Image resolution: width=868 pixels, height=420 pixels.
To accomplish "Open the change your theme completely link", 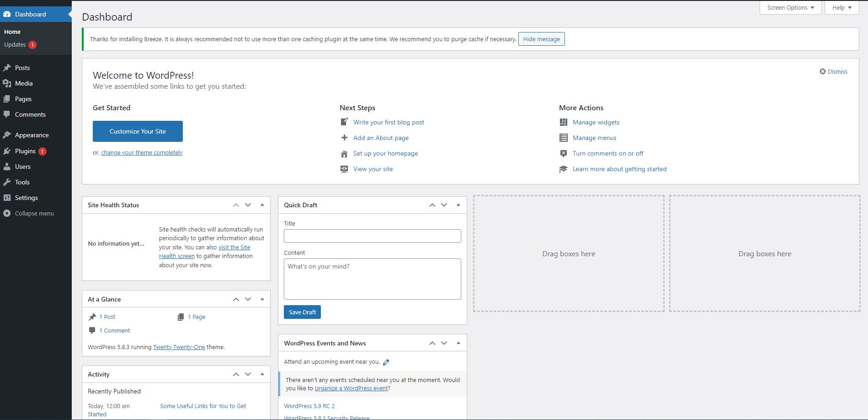I will pos(142,152).
